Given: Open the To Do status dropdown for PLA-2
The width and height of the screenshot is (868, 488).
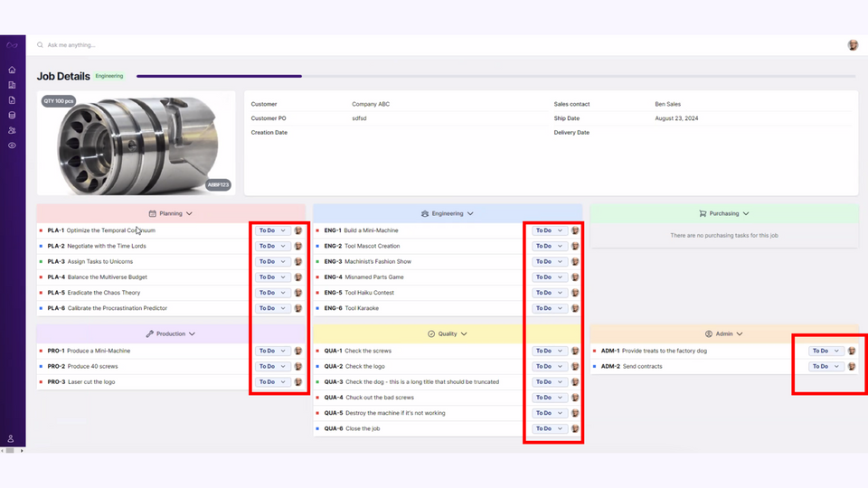Looking at the screenshot, I should pyautogui.click(x=272, y=246).
